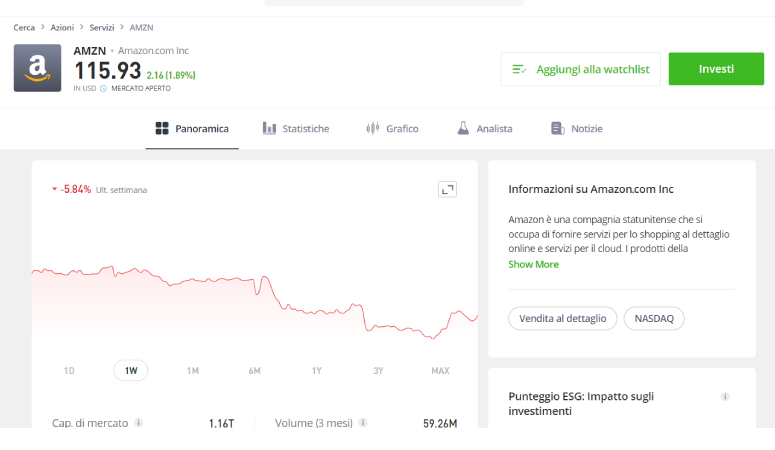Go to Cerca in breadcrumb
The image size is (775, 450).
[24, 28]
